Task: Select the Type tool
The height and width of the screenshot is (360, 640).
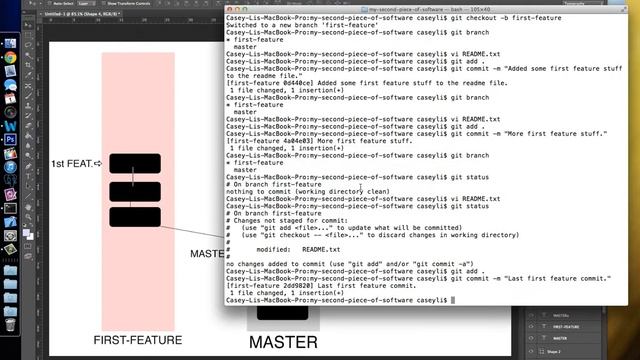Action: pos(28,176)
